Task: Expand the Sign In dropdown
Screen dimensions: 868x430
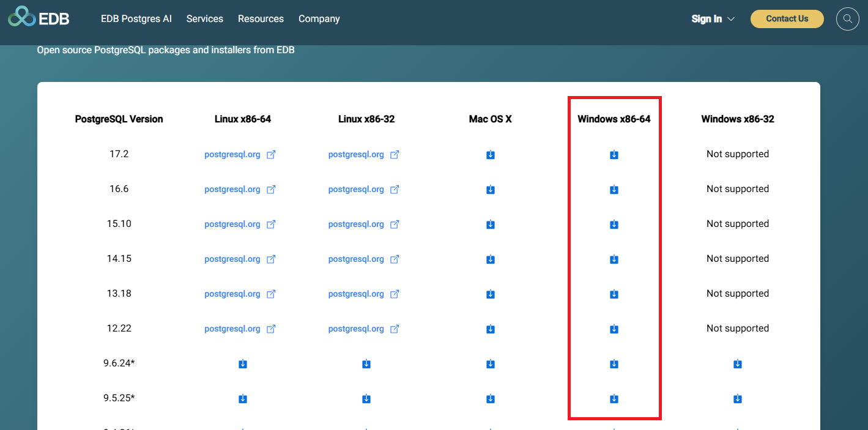Action: coord(713,19)
